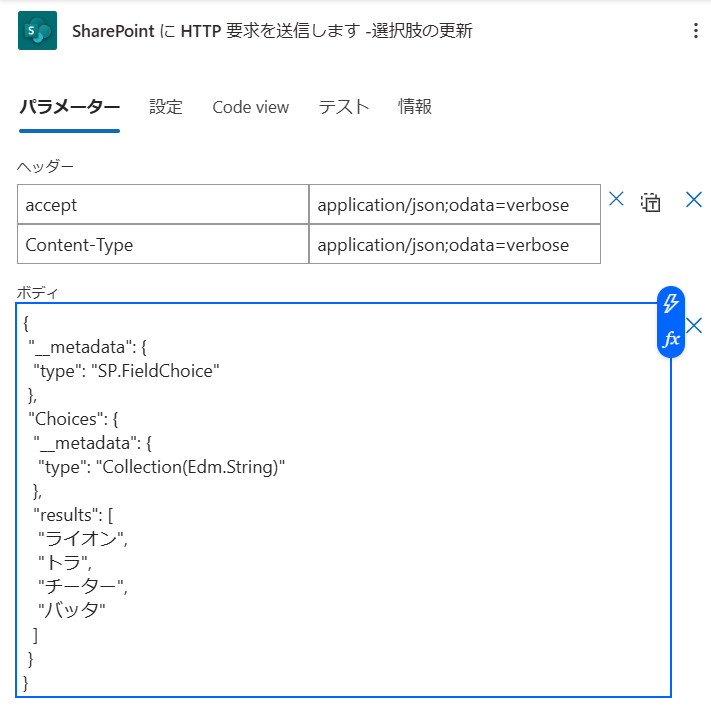
Task: Click the ボディ label
Action: (37, 293)
